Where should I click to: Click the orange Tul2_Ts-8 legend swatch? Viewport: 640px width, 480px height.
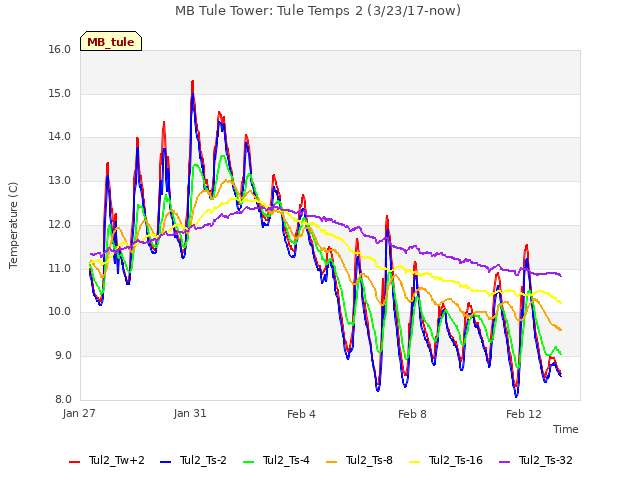coord(331,462)
